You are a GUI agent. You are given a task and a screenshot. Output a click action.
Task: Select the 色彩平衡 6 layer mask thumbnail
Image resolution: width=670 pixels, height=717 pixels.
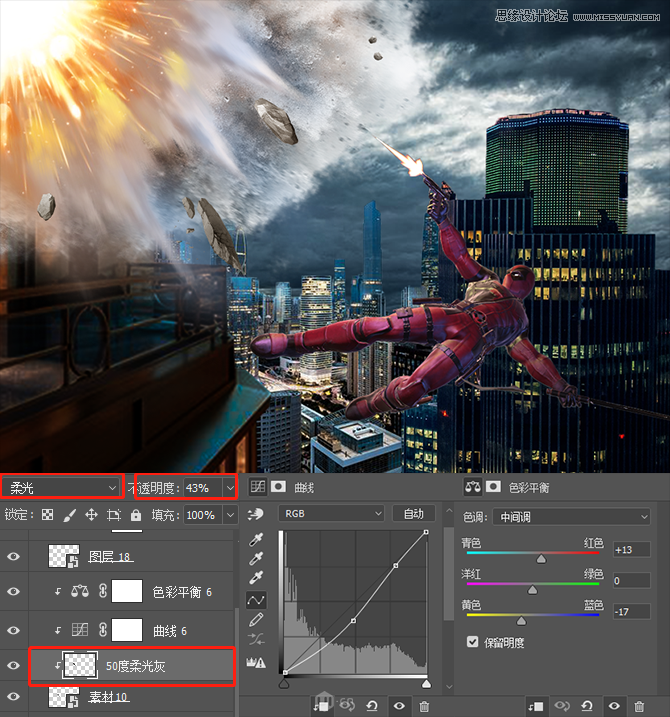pyautogui.click(x=127, y=591)
